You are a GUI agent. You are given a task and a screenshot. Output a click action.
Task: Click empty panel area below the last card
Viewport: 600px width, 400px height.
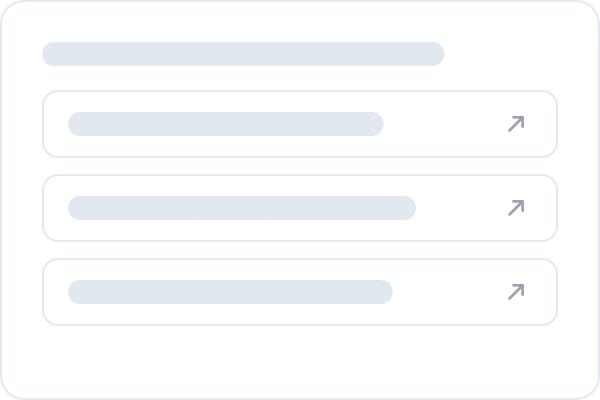click(x=300, y=360)
